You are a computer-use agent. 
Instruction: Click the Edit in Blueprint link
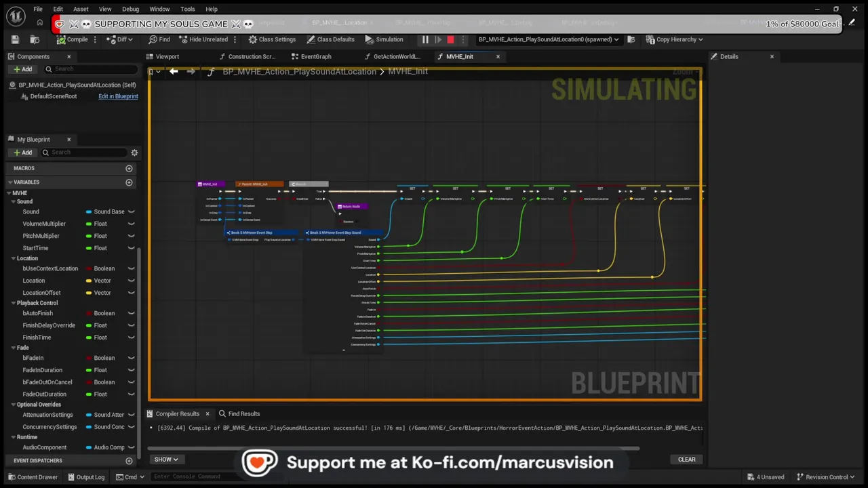point(118,96)
